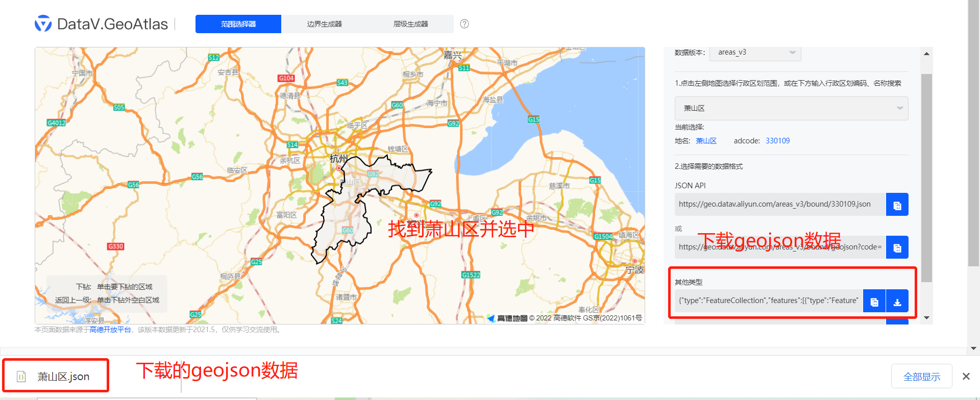The width and height of the screenshot is (980, 400).
Task: Click the 全部显示 downloads button
Action: (921, 377)
